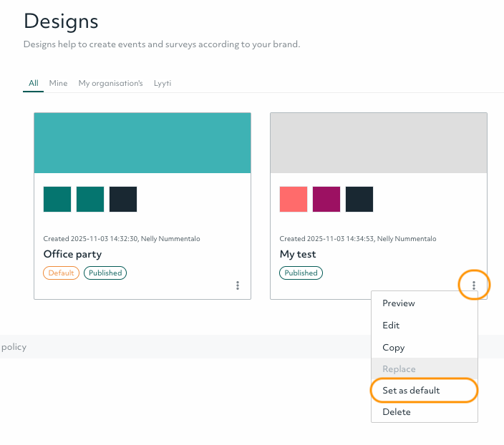Click first teal swatch on Office party

(57, 200)
